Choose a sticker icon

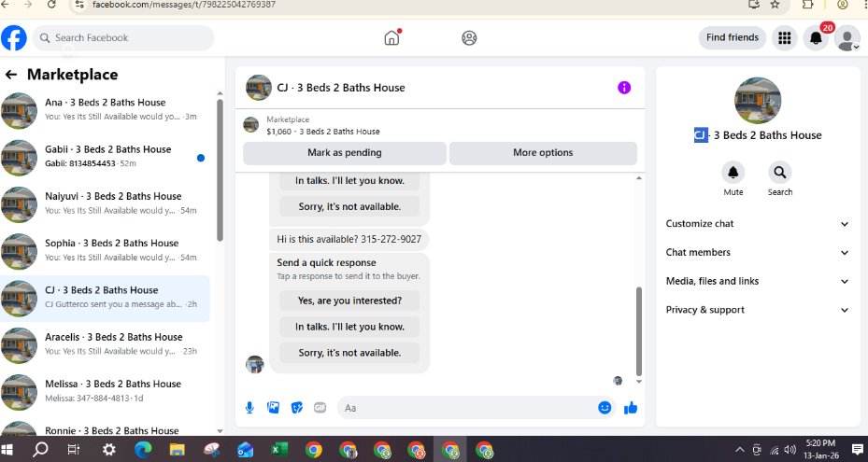(x=297, y=408)
